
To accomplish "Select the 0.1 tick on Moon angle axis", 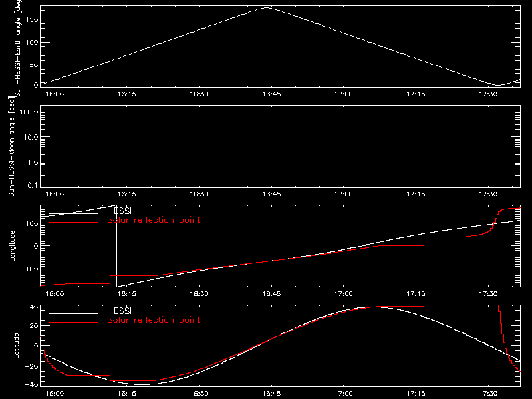I will pyautogui.click(x=33, y=185).
